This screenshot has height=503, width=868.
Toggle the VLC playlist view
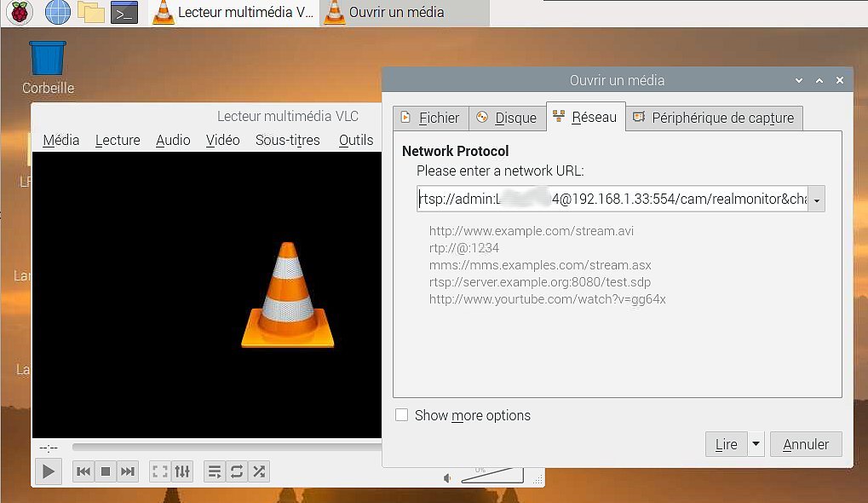tap(215, 471)
